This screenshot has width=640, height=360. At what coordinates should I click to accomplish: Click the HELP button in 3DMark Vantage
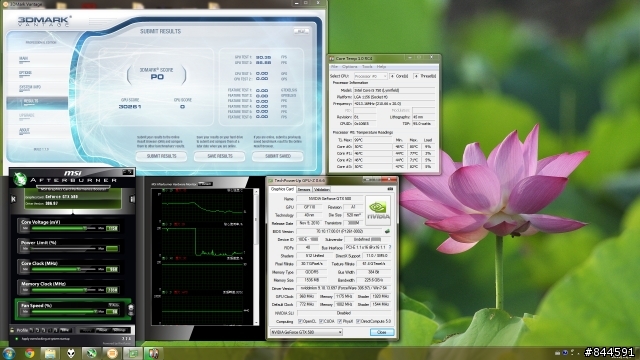click(x=301, y=31)
